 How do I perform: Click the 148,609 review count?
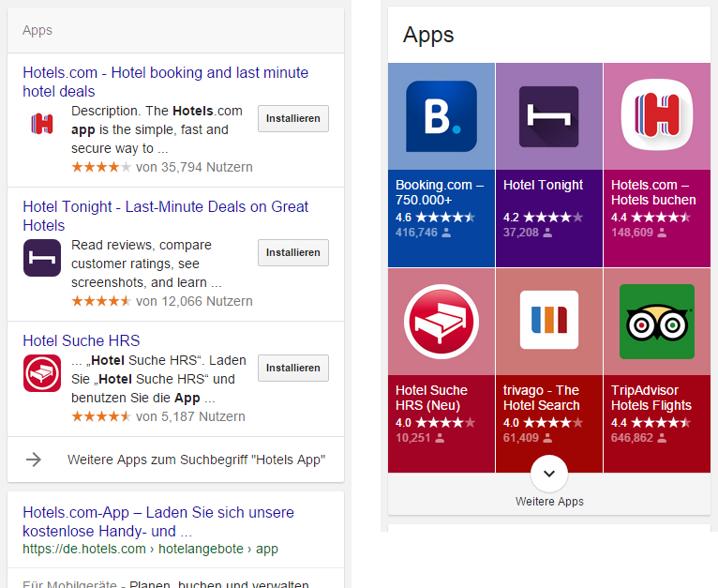tap(632, 233)
